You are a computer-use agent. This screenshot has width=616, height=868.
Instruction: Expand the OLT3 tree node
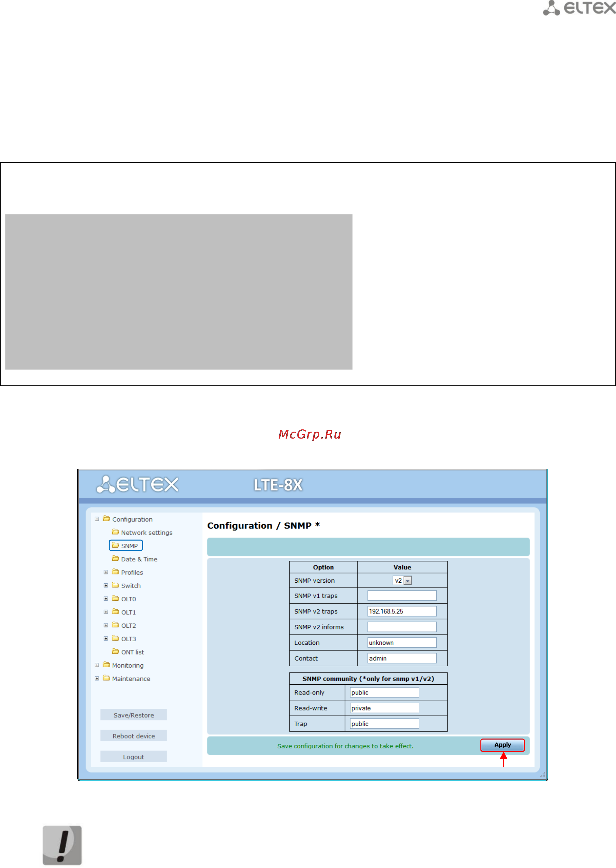coord(106,638)
